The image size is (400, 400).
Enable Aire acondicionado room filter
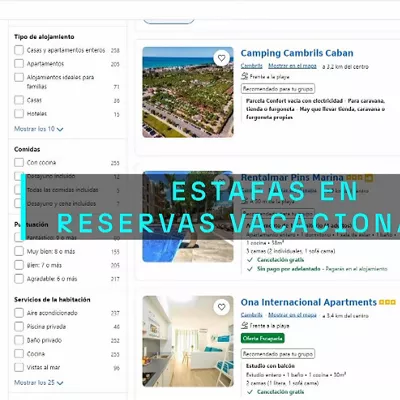pos(19,313)
